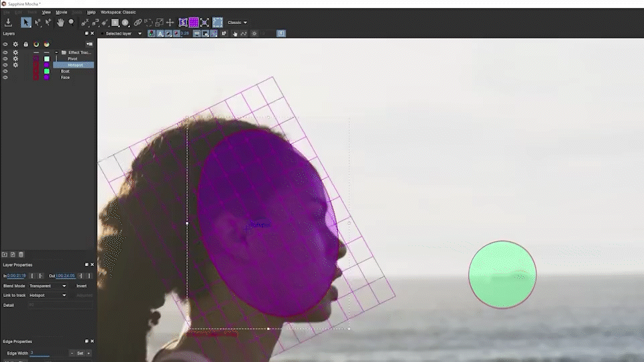This screenshot has width=644, height=362.
Task: Click the Set button for Edge Width
Action: tap(80, 353)
